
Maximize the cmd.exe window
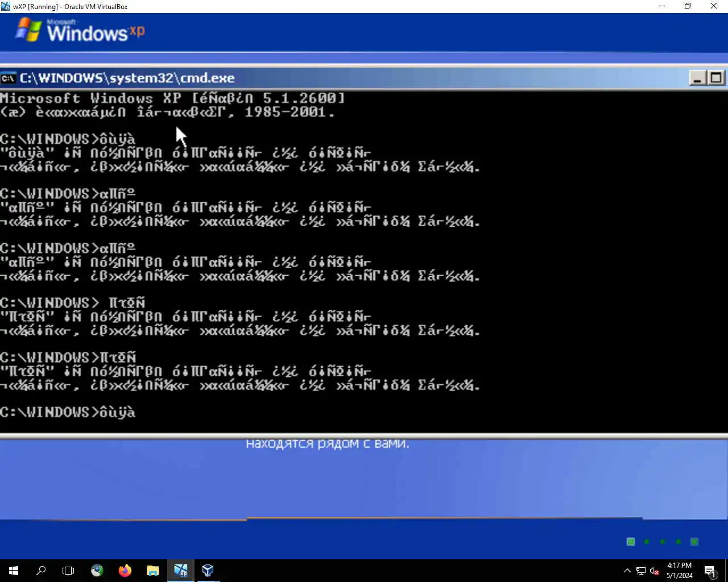717,78
